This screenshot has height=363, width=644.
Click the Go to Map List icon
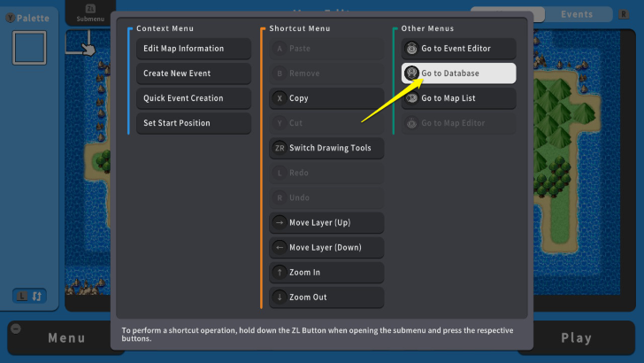[x=411, y=98]
